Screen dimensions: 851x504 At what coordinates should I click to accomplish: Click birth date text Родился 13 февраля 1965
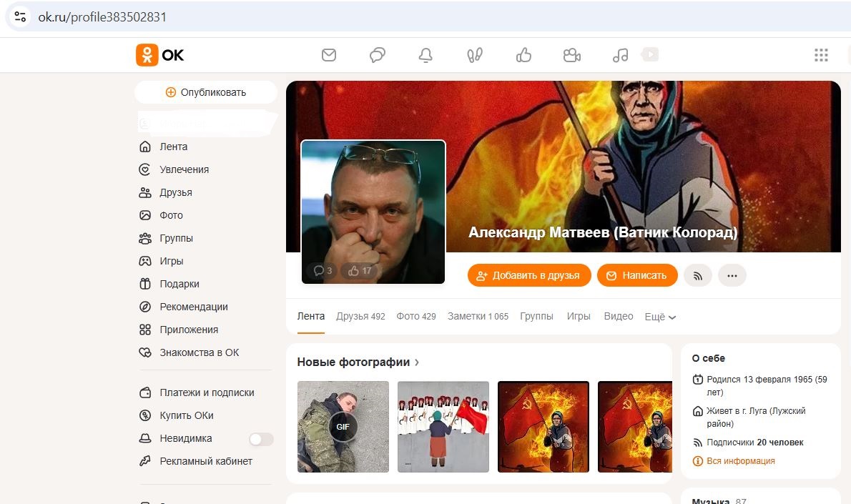tap(767, 386)
